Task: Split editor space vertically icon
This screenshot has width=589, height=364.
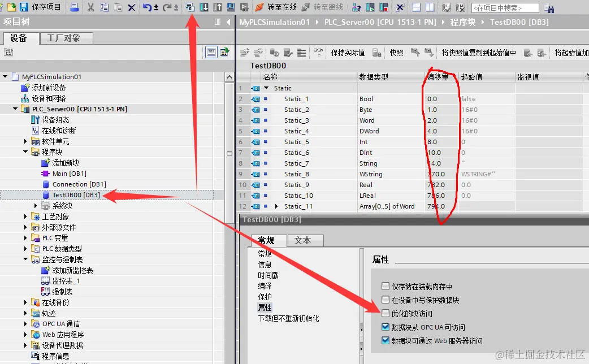Action: [430, 7]
